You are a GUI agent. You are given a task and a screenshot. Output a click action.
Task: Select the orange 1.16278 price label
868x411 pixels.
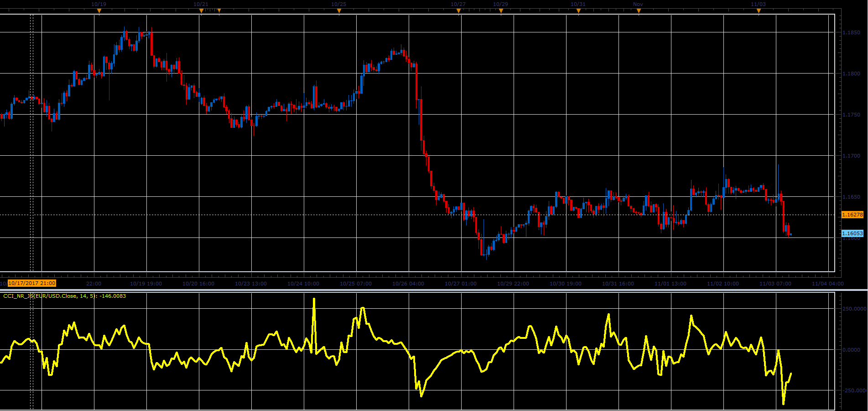[852, 215]
